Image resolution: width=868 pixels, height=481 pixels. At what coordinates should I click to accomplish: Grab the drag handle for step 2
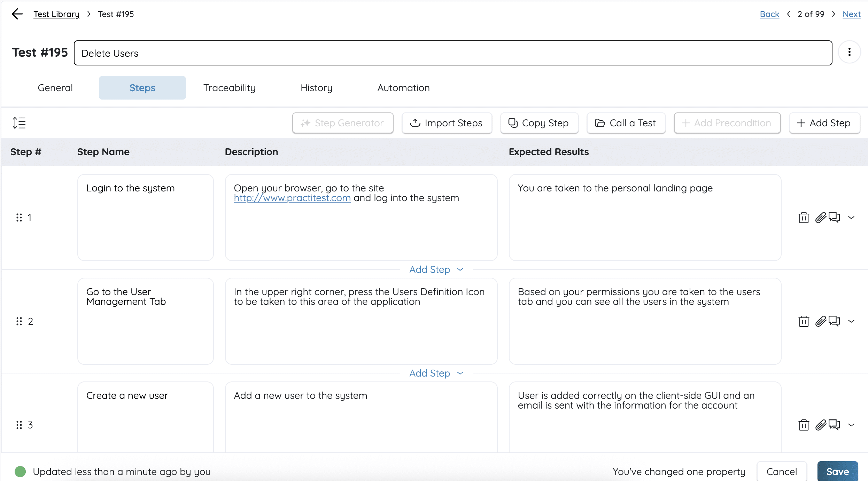point(19,321)
